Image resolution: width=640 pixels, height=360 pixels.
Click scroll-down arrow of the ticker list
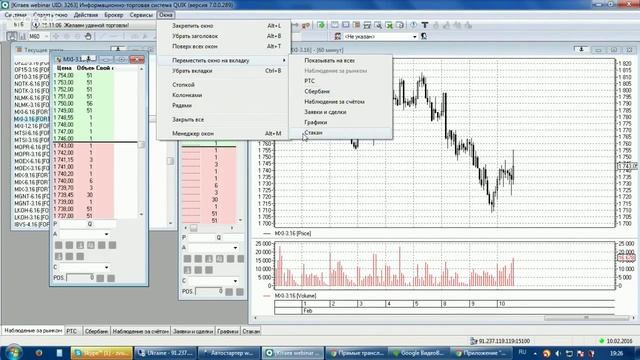(x=170, y=223)
